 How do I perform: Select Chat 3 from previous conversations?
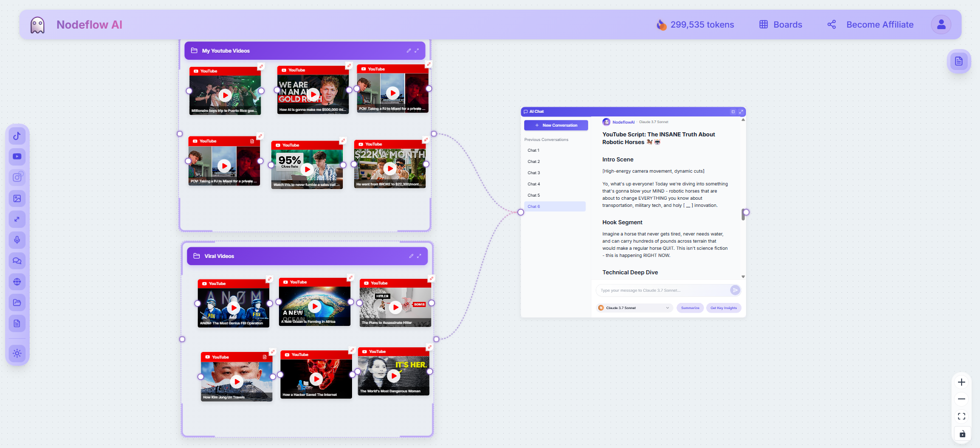[x=533, y=173]
